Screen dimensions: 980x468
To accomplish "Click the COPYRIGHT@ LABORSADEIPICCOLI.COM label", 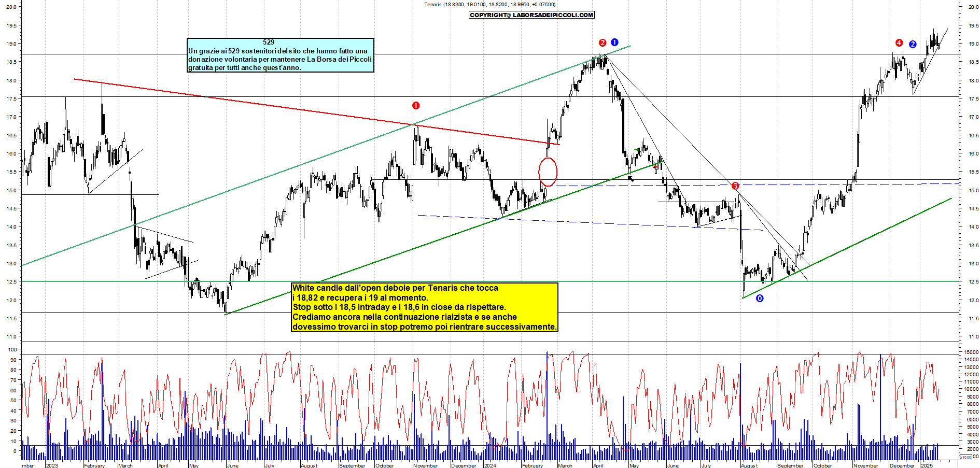I will click(x=531, y=15).
